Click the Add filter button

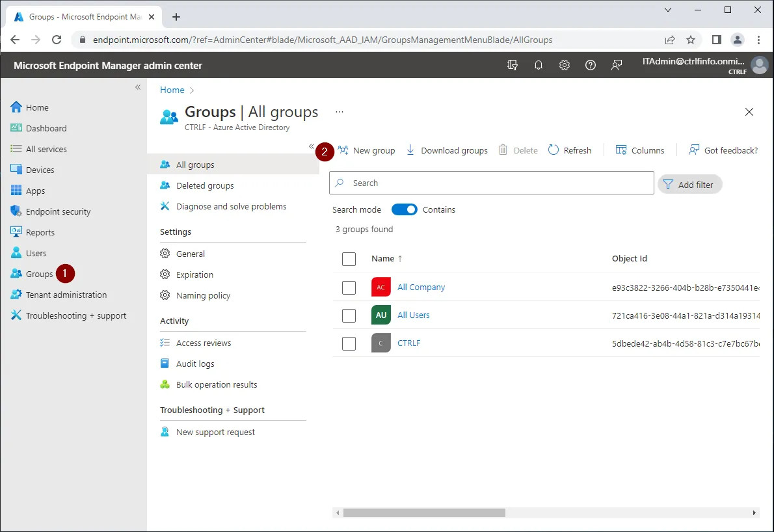click(689, 184)
